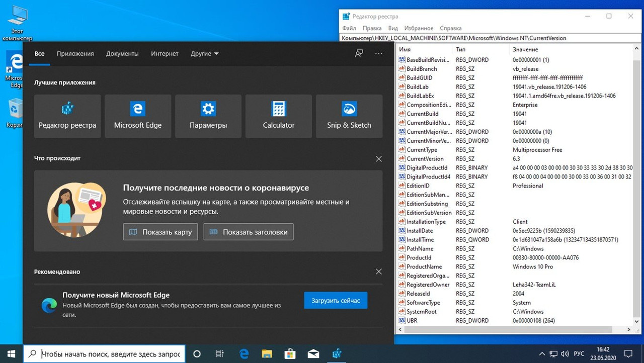Click Загрузить сейчас button
The height and width of the screenshot is (363, 644).
tap(336, 301)
